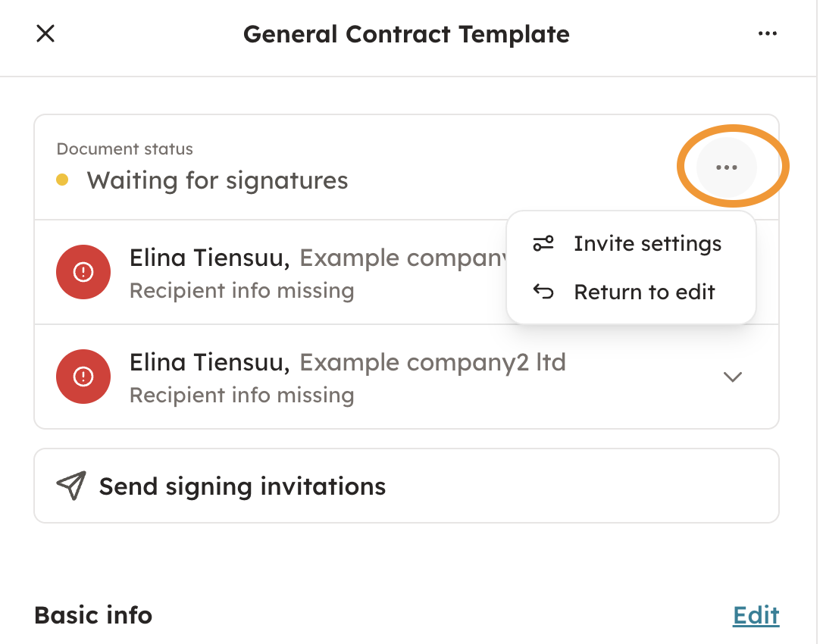The height and width of the screenshot is (644, 823).
Task: Click red alert icon for Example company2 ltd
Action: (x=83, y=377)
